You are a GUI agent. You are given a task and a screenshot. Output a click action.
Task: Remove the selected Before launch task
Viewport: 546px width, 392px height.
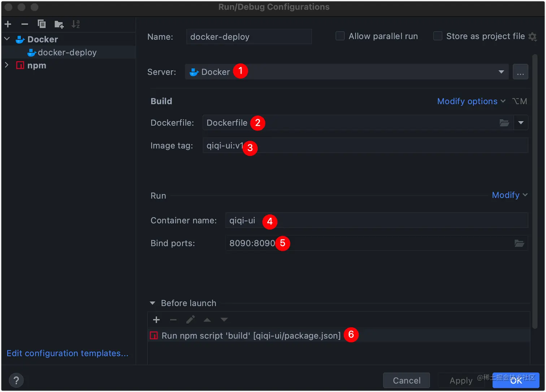[173, 320]
